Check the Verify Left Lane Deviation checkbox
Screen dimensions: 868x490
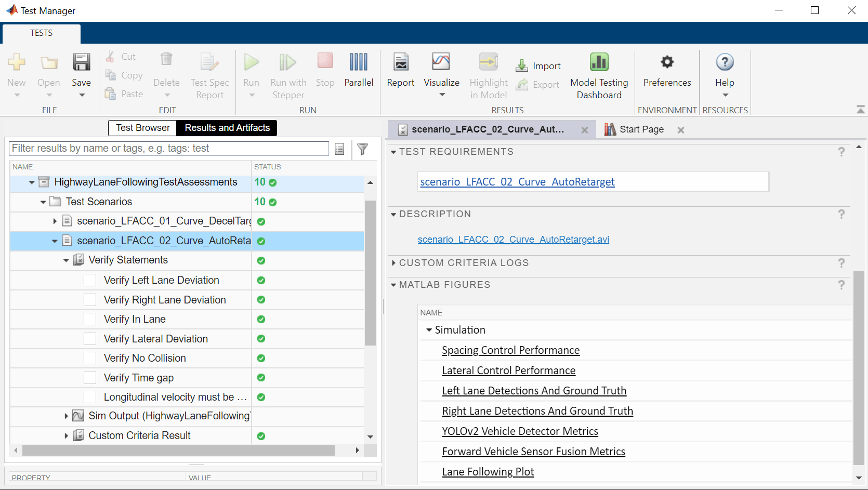pyautogui.click(x=90, y=280)
